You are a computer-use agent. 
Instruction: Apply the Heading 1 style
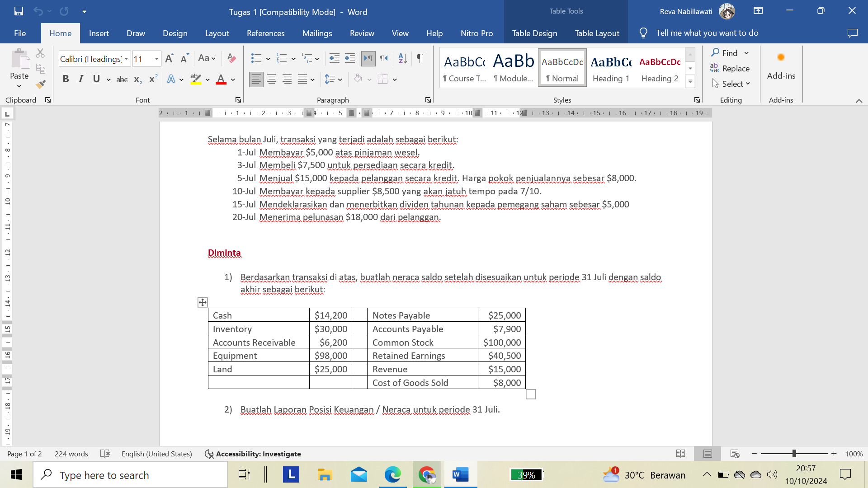(611, 68)
